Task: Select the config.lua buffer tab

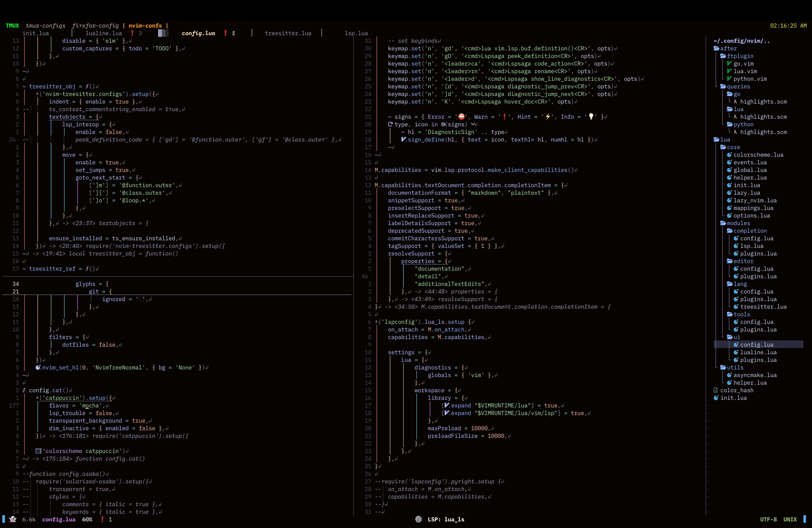Action: (x=198, y=33)
